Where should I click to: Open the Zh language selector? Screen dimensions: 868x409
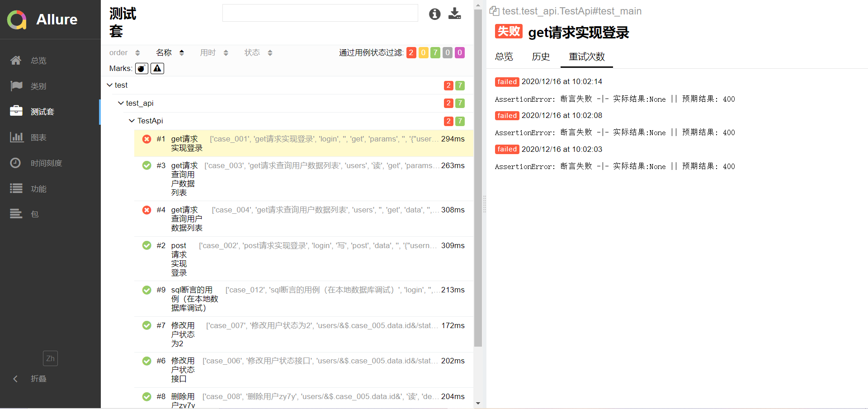click(x=50, y=358)
